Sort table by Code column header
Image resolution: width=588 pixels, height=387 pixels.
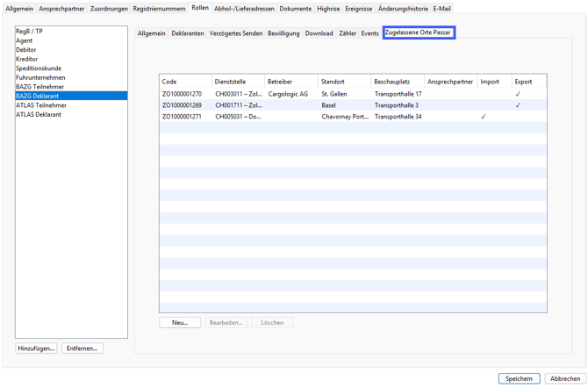tap(184, 82)
